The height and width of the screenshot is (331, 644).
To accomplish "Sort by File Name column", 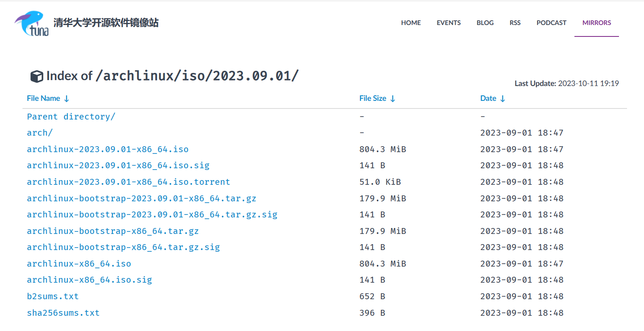I will click(x=48, y=98).
